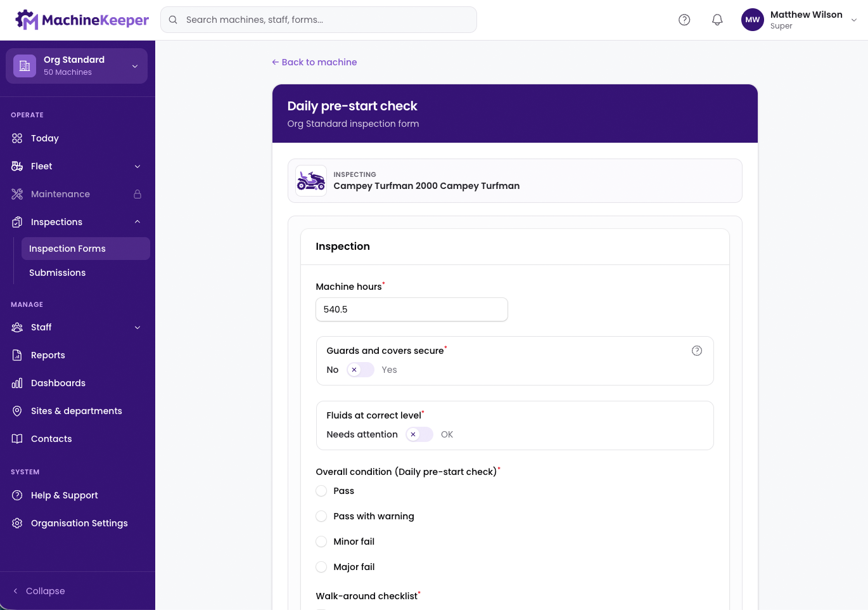The image size is (868, 610).
Task: Click Campey Turfman 2000 machine name
Action: coord(426,186)
